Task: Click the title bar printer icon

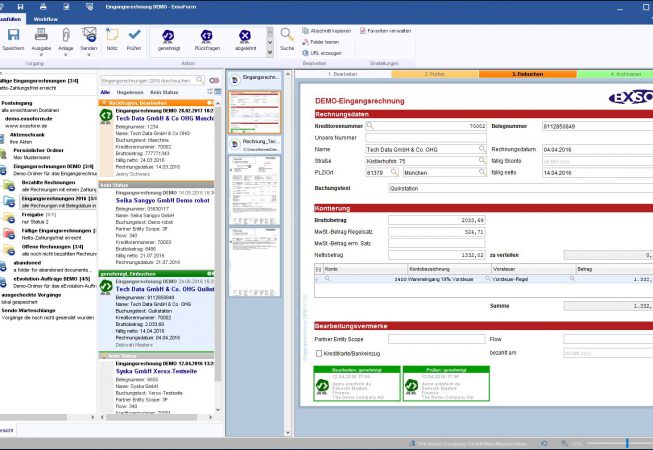Action: pos(43,7)
